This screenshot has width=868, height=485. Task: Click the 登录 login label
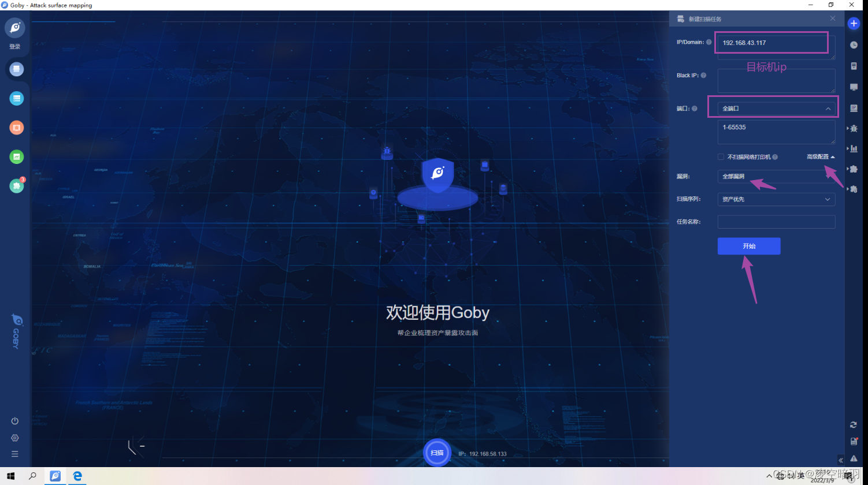pos(15,47)
